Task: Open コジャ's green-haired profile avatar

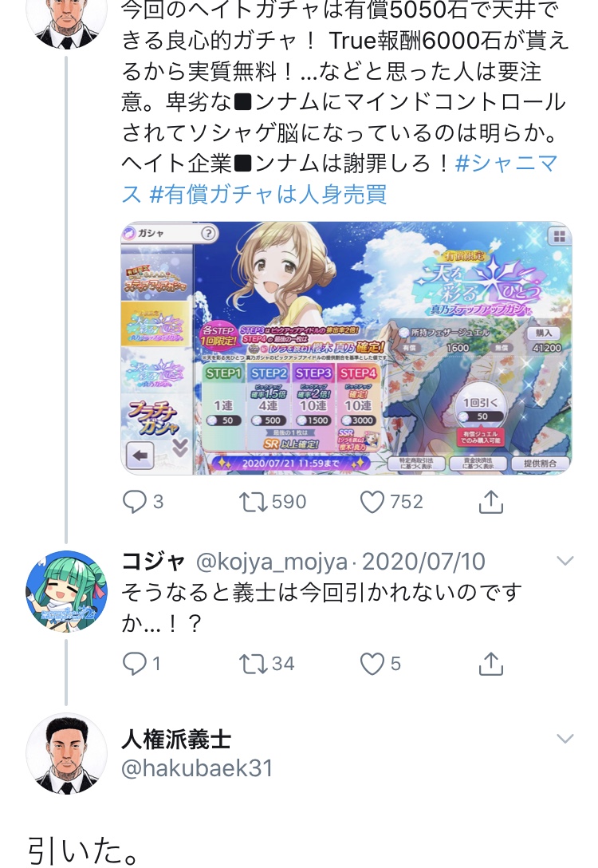Action: coord(67,591)
